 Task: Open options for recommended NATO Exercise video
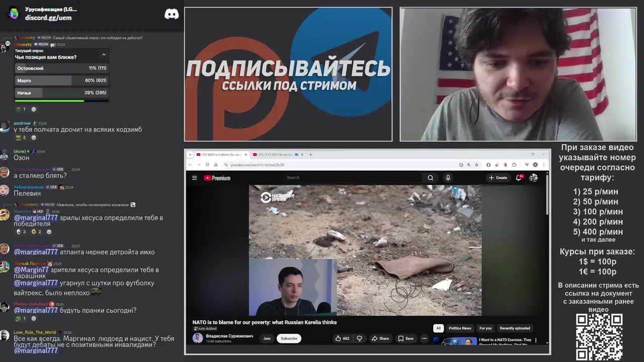pyautogui.click(x=536, y=340)
